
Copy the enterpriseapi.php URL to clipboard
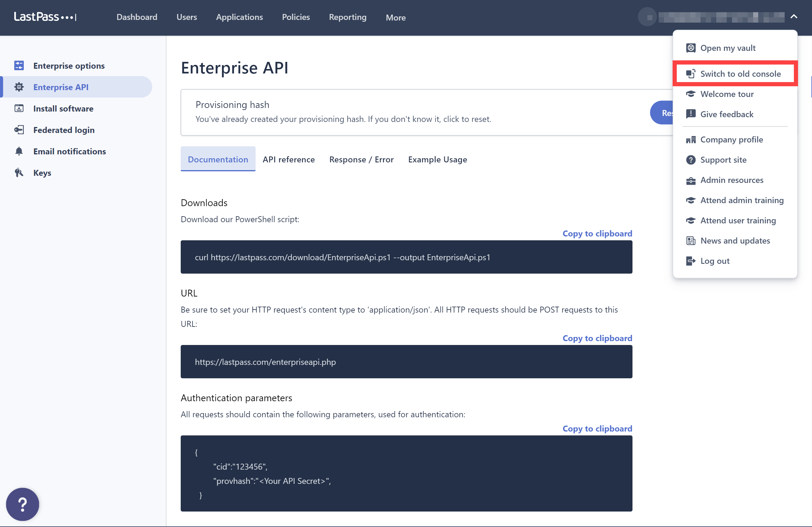coord(597,338)
